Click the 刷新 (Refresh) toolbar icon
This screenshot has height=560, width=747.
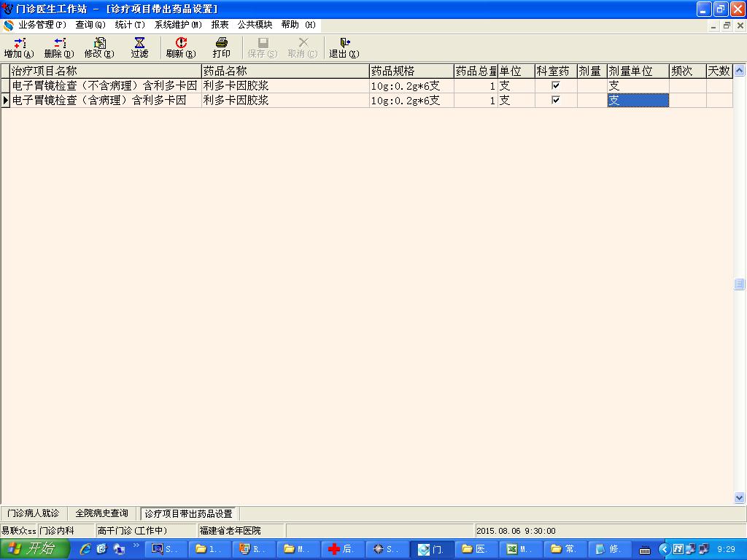click(181, 47)
